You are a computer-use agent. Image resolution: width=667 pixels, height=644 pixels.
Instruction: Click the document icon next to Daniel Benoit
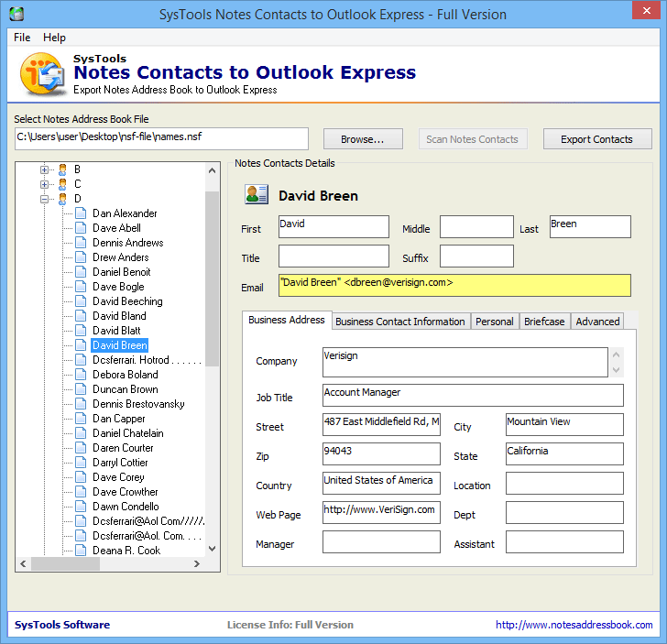[81, 272]
